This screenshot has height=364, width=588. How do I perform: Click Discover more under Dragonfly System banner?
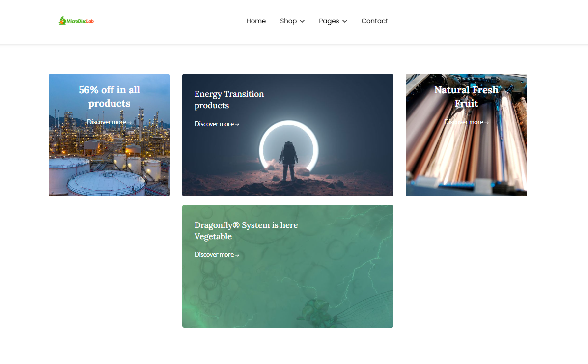click(217, 255)
